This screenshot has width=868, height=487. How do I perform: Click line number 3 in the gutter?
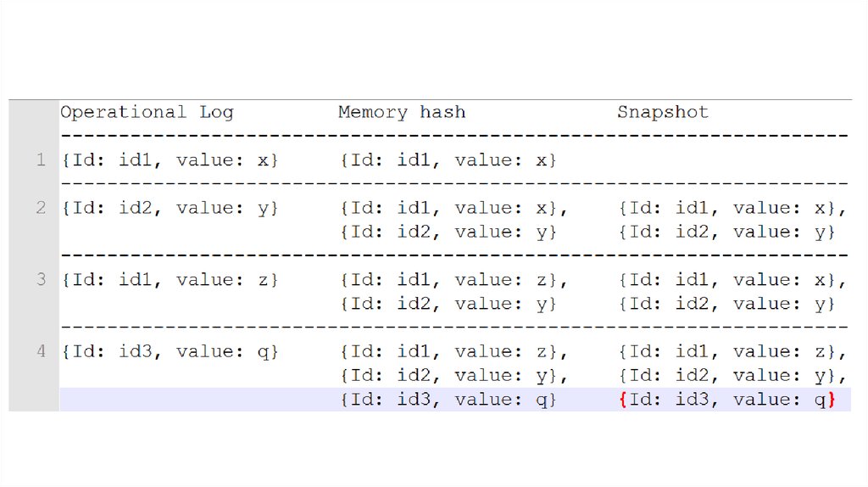(41, 279)
